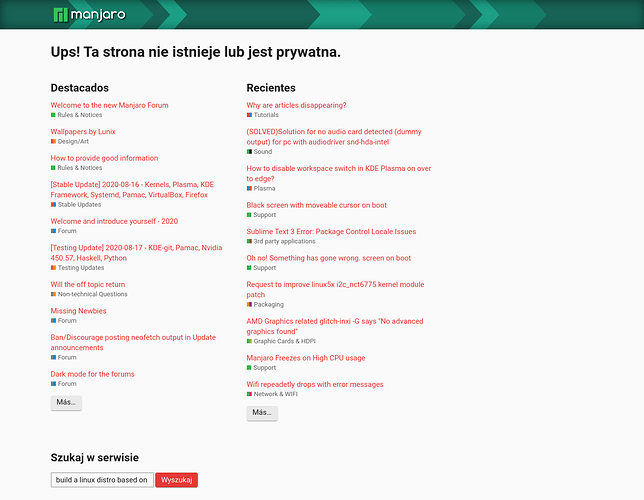Select Rules & Notices under 'provide good information'
Viewport: 644px width, 500px height.
76,168
